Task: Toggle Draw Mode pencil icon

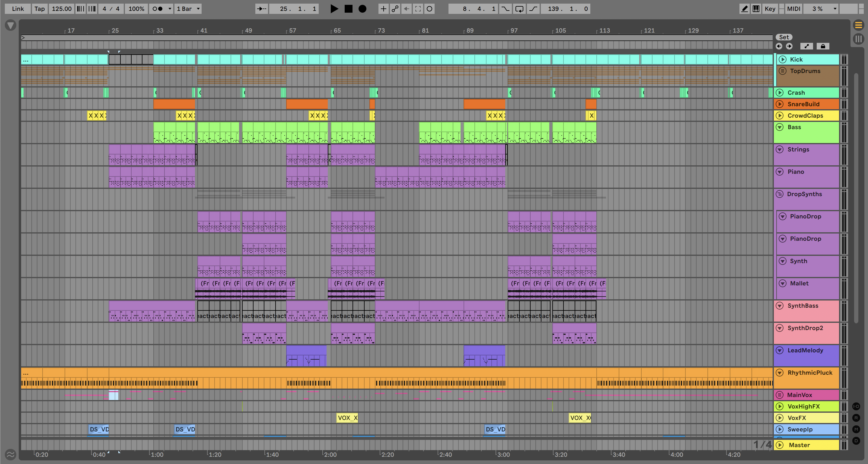Action: coord(744,9)
